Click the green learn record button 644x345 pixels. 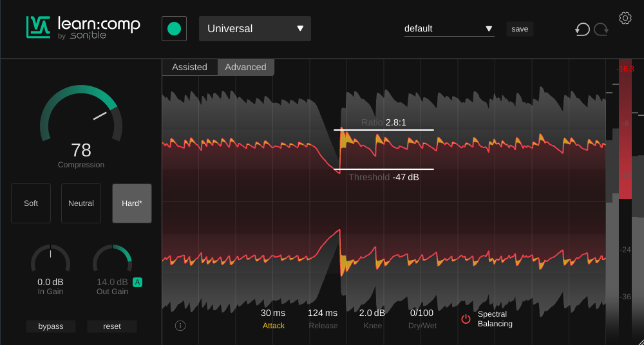pos(174,29)
